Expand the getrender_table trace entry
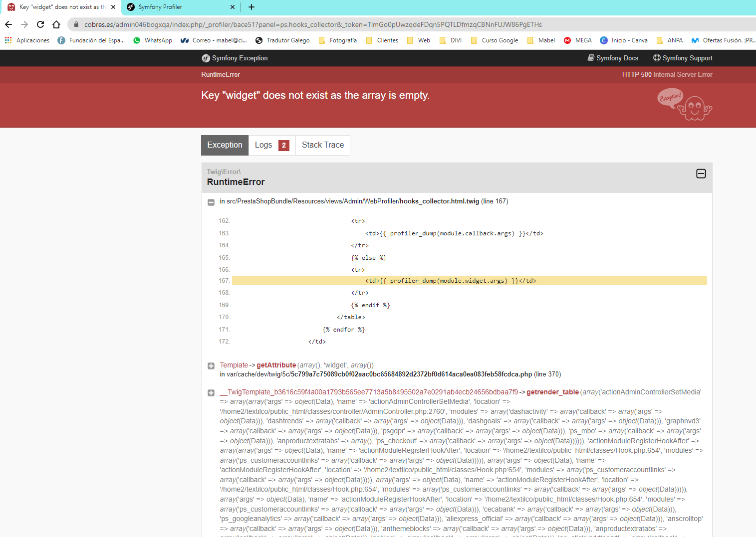Viewport: 756px width, 537px height. pyautogui.click(x=211, y=393)
